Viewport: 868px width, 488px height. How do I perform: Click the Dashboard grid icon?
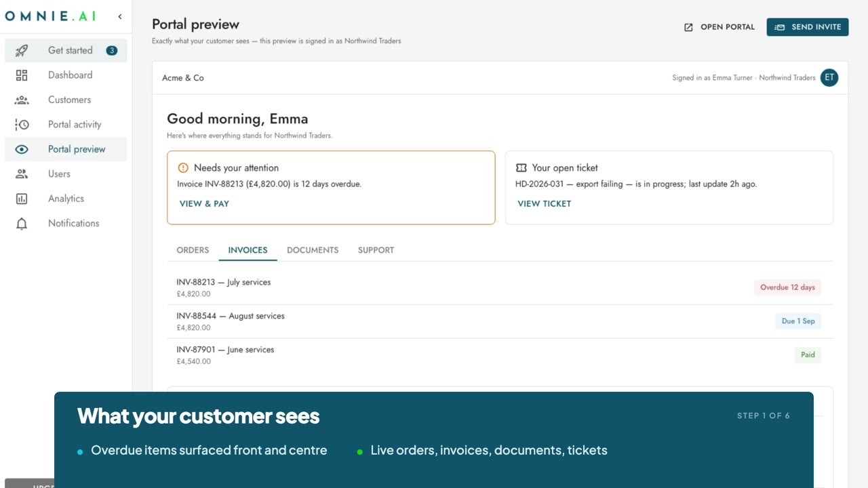click(x=22, y=75)
